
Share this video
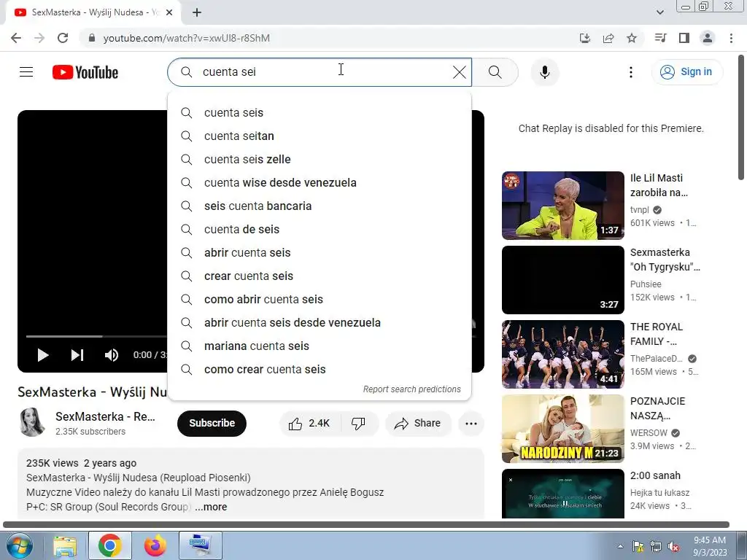418,424
